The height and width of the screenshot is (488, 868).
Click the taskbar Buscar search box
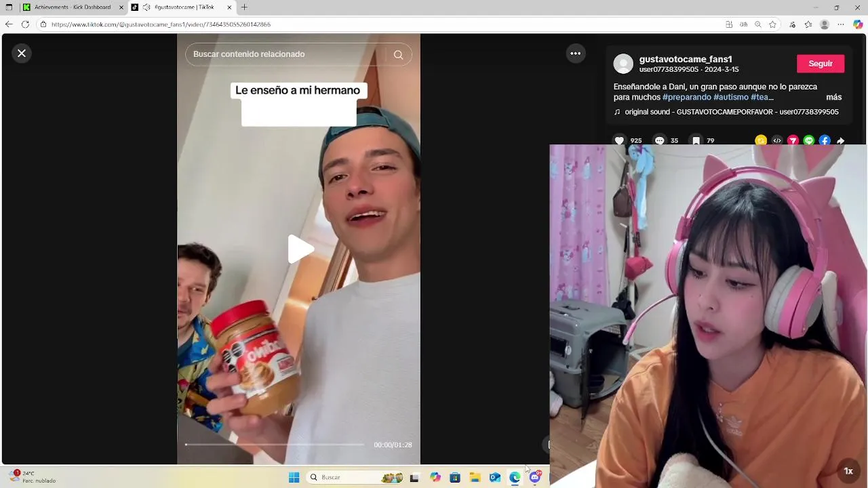[x=356, y=478]
